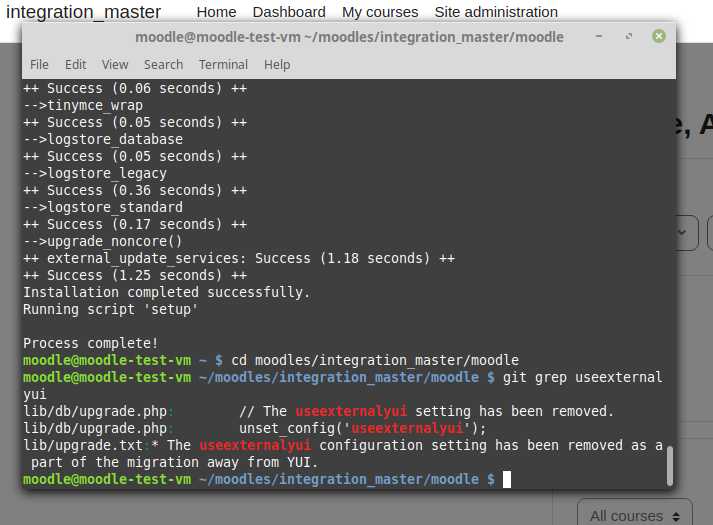Maximize the terminal window
713x525 pixels.
629,36
